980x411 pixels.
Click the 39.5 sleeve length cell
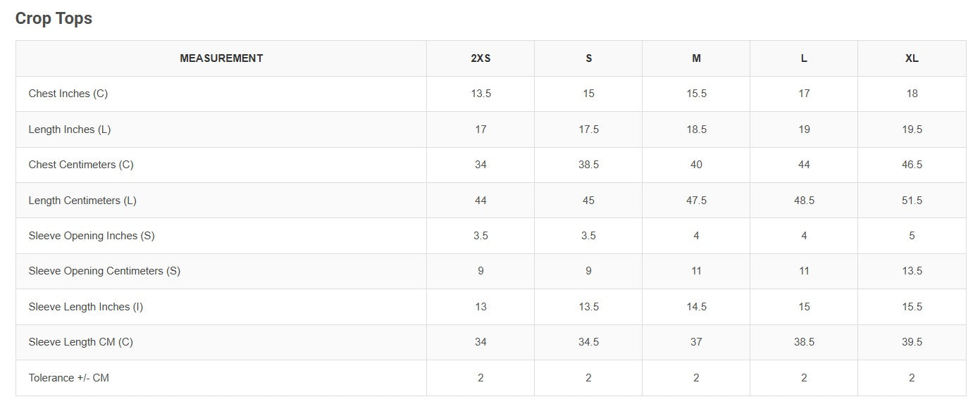point(912,342)
